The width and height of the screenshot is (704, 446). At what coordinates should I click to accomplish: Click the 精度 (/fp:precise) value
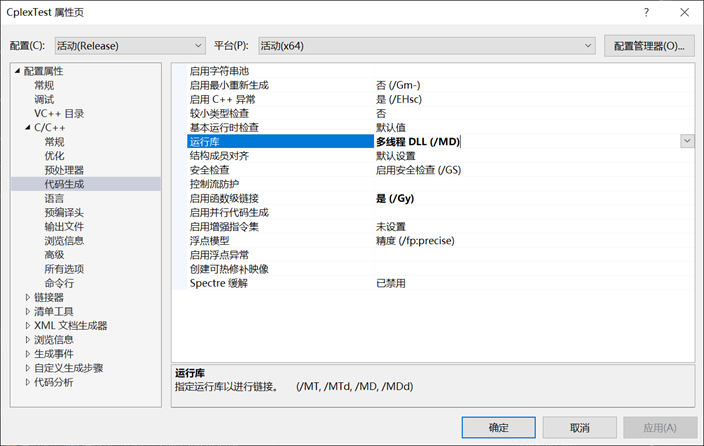(415, 241)
